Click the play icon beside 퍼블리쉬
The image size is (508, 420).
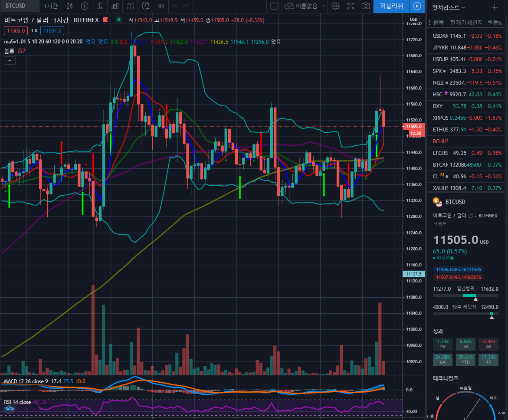coord(417,6)
